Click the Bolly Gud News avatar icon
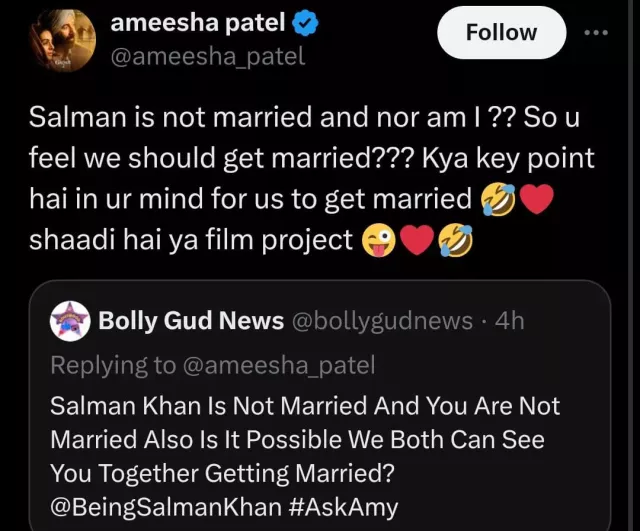The height and width of the screenshot is (531, 640). (x=71, y=320)
